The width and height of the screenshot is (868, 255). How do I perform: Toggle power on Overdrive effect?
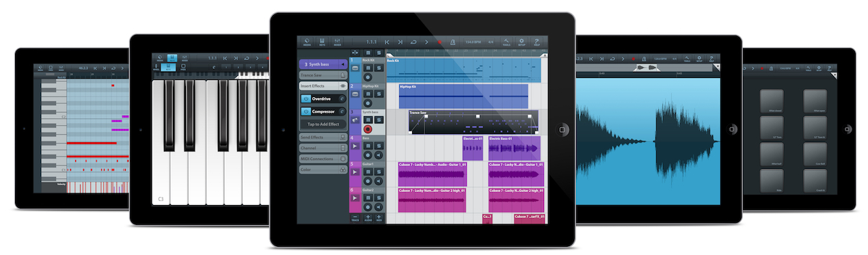[306, 99]
